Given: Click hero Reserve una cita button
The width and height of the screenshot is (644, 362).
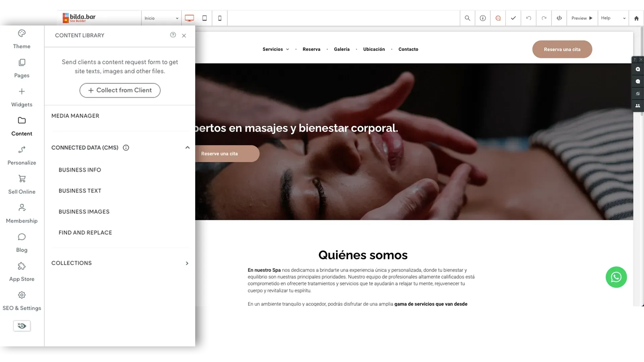Looking at the screenshot, I should (227, 154).
